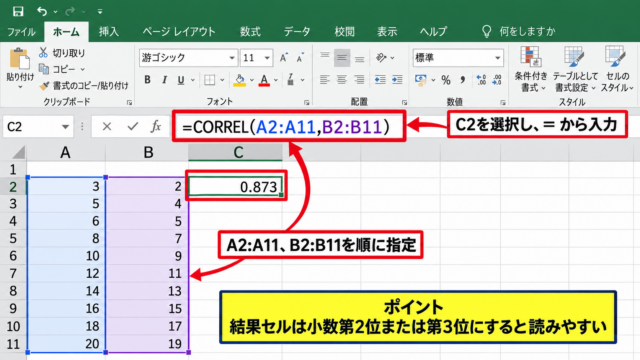
Task: Redo the last action
Action: click(70, 11)
